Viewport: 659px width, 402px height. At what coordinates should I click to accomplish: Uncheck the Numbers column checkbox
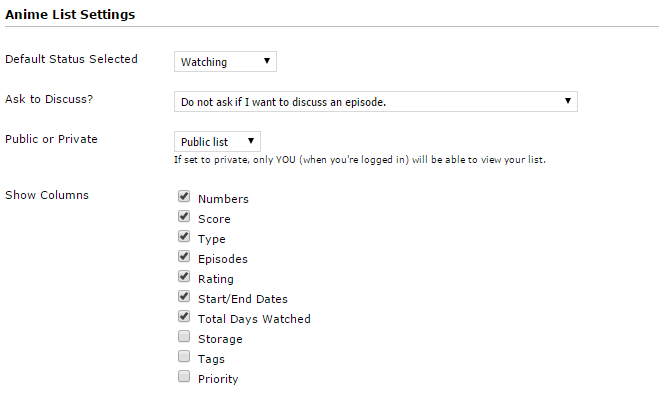coord(184,196)
